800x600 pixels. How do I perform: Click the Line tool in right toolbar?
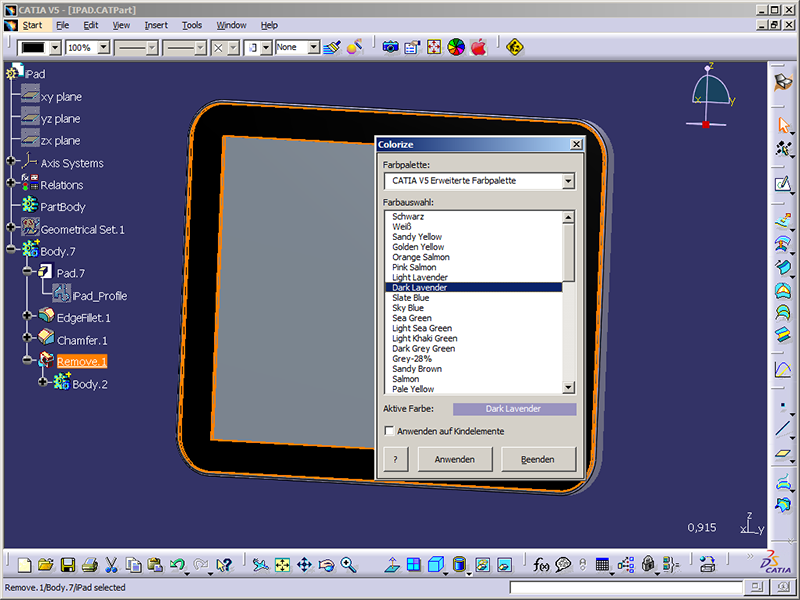[x=783, y=428]
